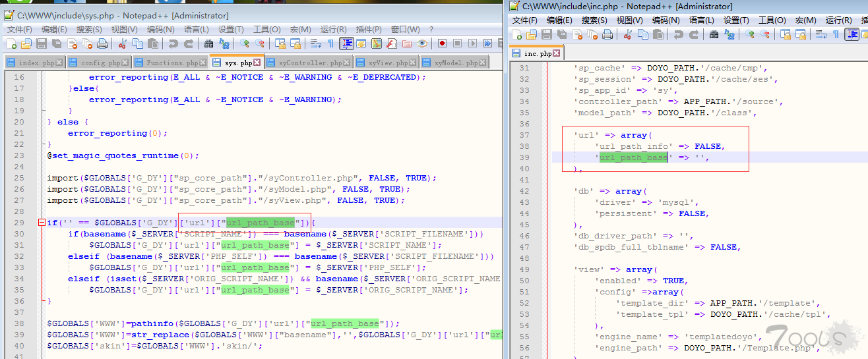The height and width of the screenshot is (359, 868).
Task: Stop macro recording in sys.php window
Action: pyautogui.click(x=458, y=43)
